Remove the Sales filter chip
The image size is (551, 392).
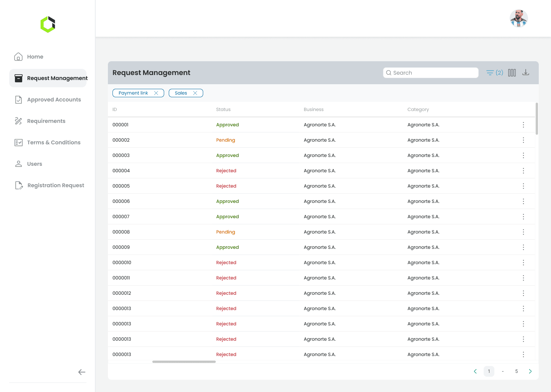(195, 93)
